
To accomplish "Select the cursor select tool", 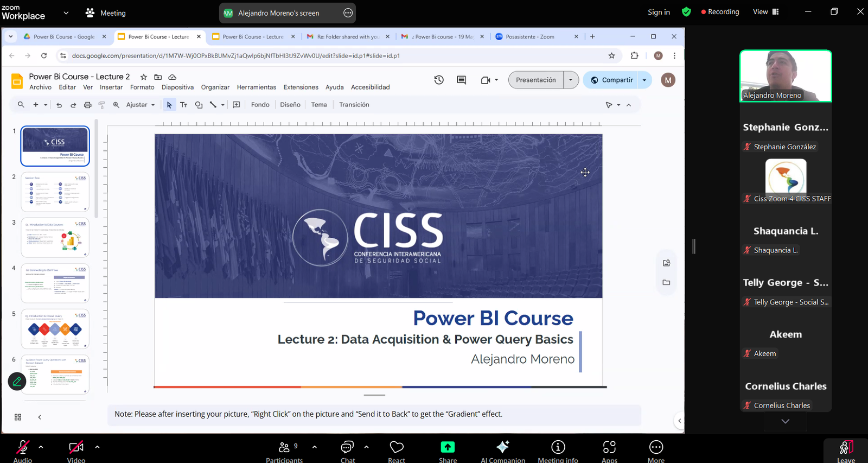I will (169, 105).
